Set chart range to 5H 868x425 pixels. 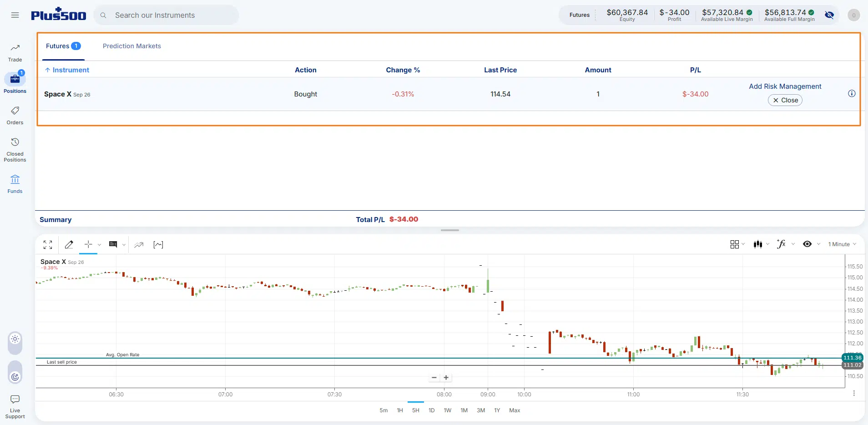[416, 410]
